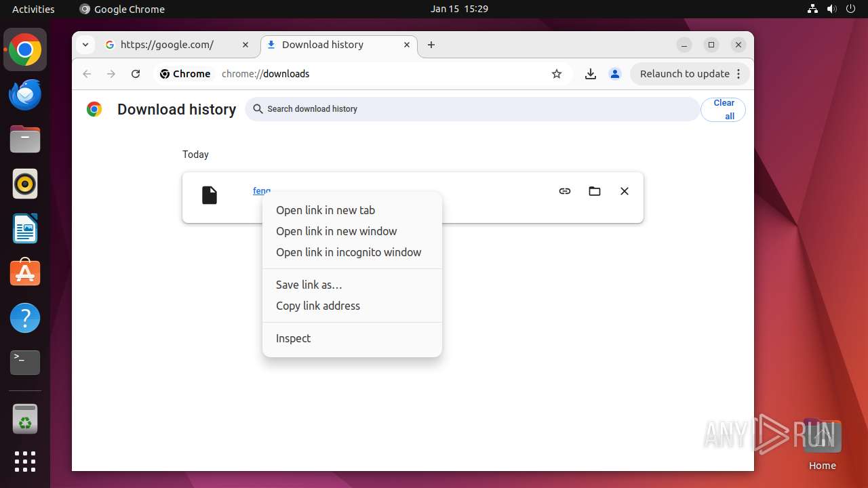This screenshot has width=868, height=488.
Task: Open the clock showing Jan 15 15:29
Action: click(x=459, y=9)
